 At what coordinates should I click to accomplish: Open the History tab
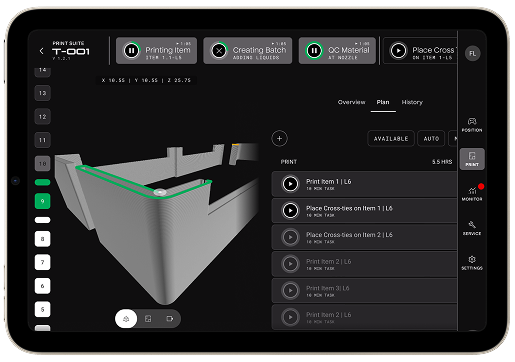click(x=412, y=102)
